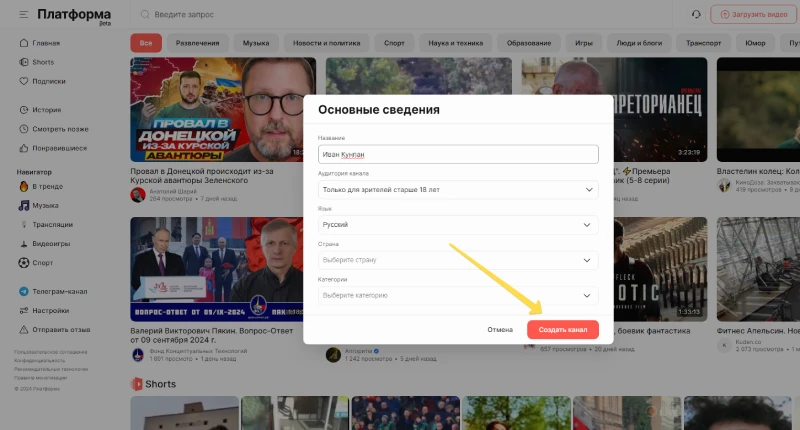Click the Shorts sidebar icon
This screenshot has height=430, width=800.
[23, 62]
